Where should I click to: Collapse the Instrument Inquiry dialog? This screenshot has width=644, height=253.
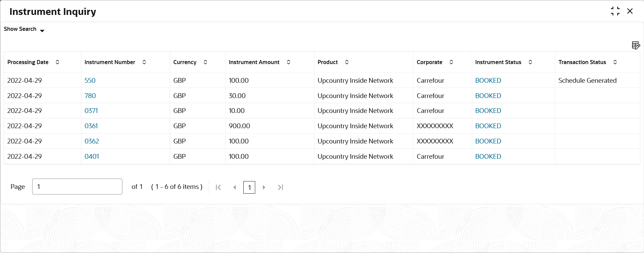[x=615, y=11]
